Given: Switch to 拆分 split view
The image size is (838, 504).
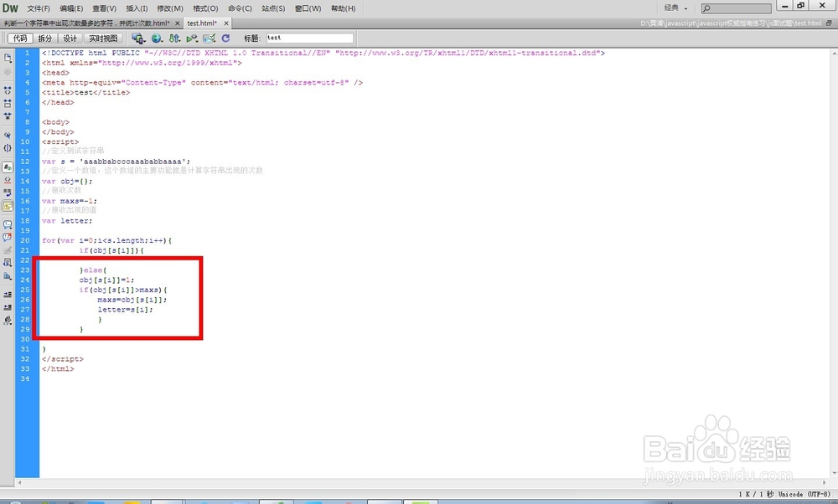Looking at the screenshot, I should tap(45, 39).
